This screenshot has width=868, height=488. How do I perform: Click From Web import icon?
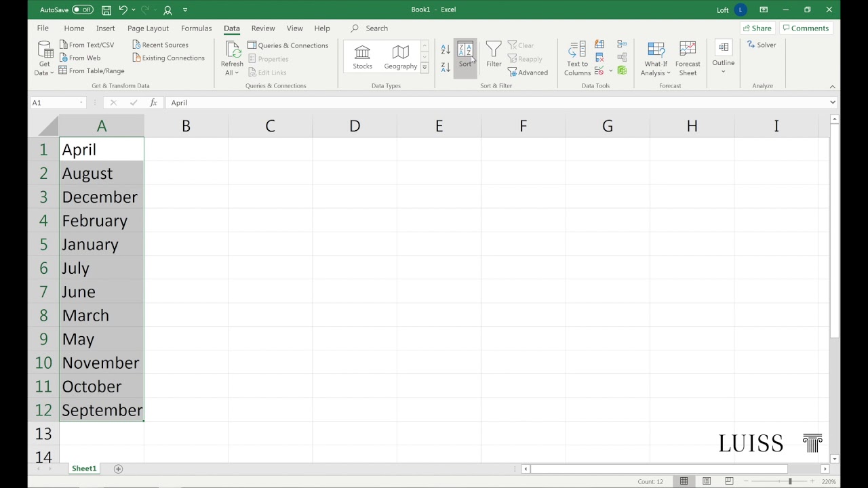(x=63, y=58)
